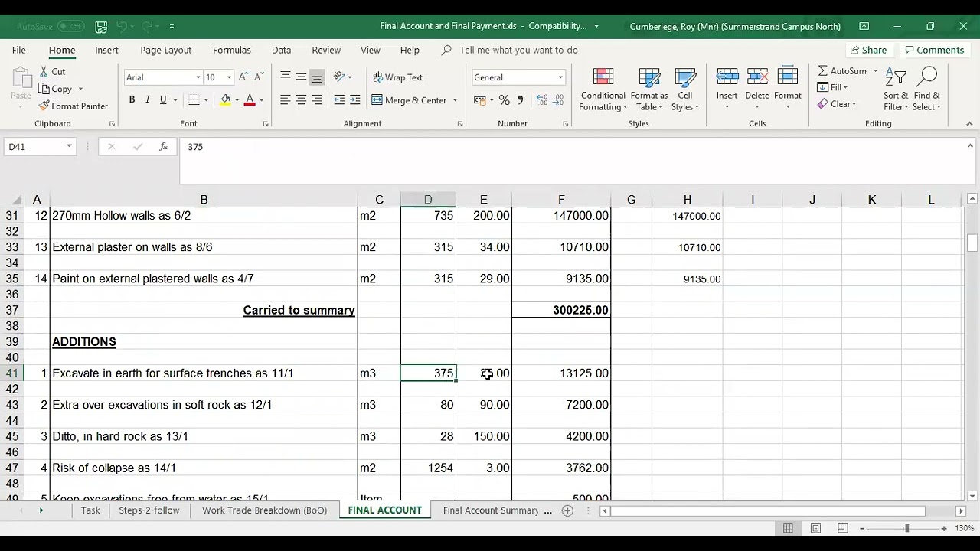The image size is (980, 551).
Task: Toggle Wrap Text
Action: click(x=397, y=77)
